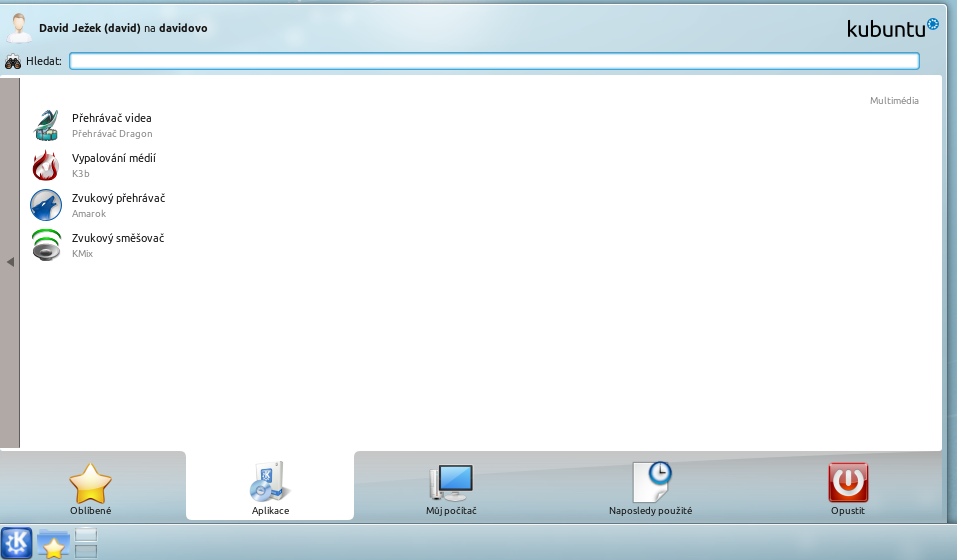
Task: Click the Vypalování médií entry text
Action: coord(114,158)
